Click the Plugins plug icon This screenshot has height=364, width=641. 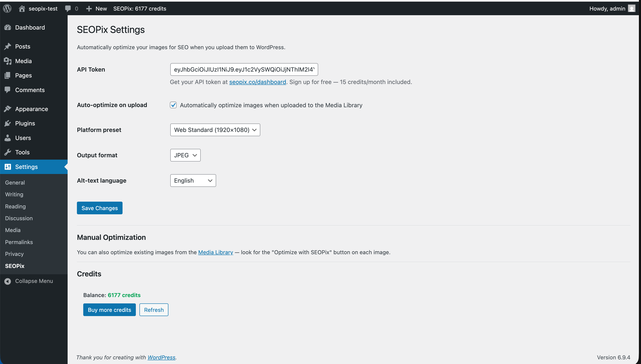[x=8, y=123]
